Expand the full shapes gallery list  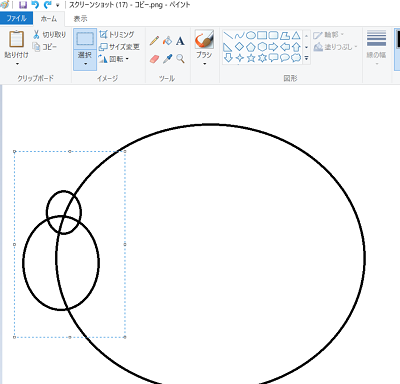point(306,58)
